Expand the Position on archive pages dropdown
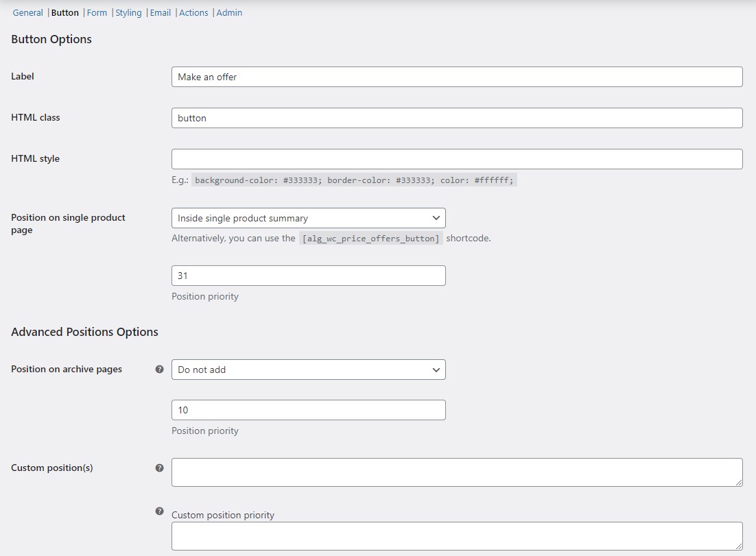 click(308, 369)
